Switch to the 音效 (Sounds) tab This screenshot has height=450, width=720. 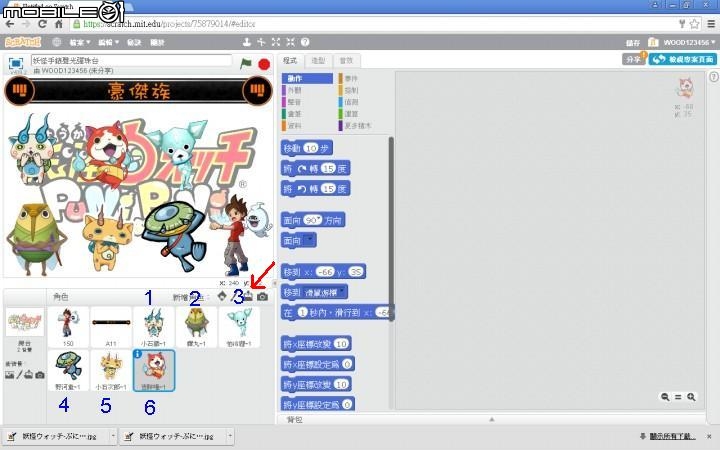pos(346,61)
